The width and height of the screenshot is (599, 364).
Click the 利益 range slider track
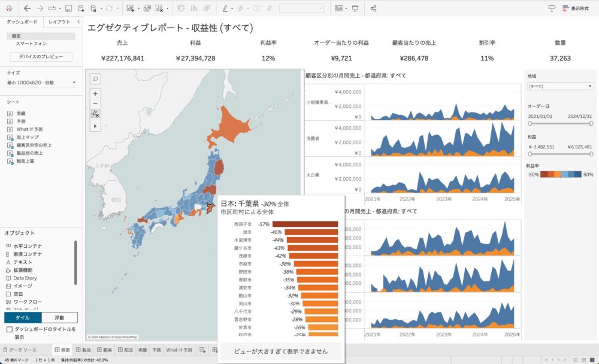pos(560,154)
